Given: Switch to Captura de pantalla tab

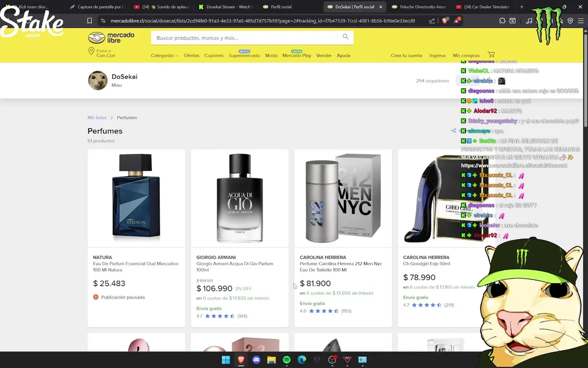Looking at the screenshot, I should coord(98,7).
